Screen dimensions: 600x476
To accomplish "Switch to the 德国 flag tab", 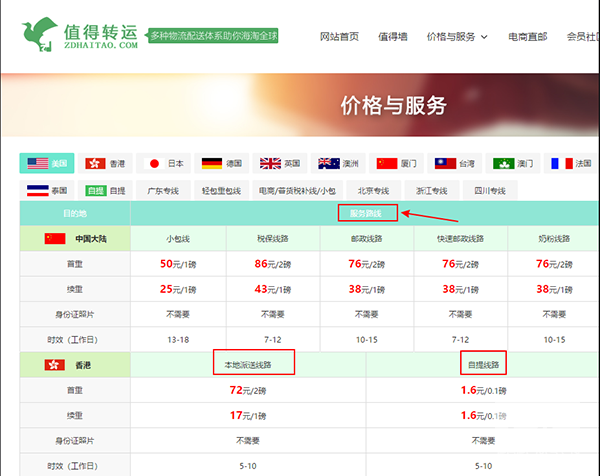I will [x=223, y=163].
